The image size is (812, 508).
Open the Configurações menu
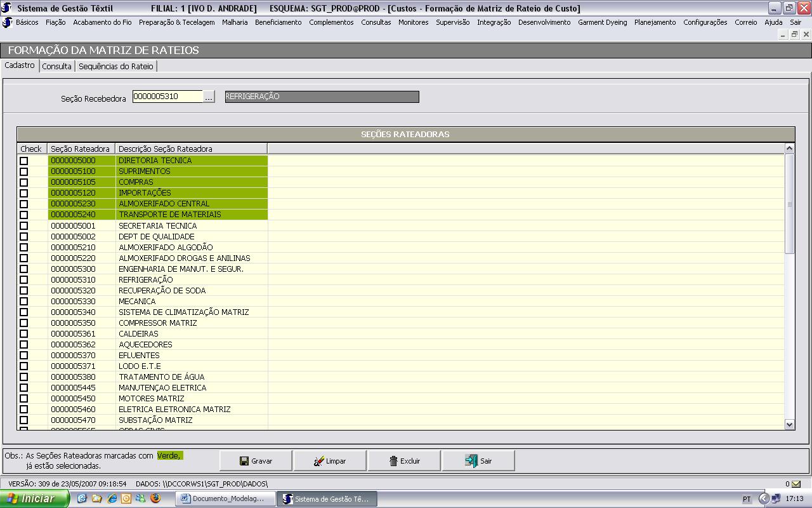pyautogui.click(x=705, y=22)
